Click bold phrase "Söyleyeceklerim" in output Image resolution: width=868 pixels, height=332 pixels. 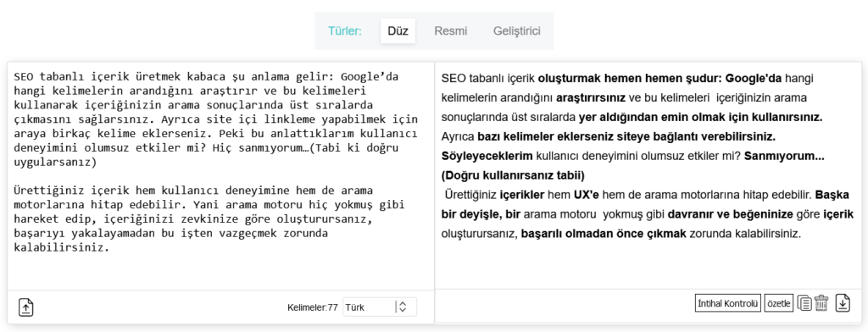(487, 156)
